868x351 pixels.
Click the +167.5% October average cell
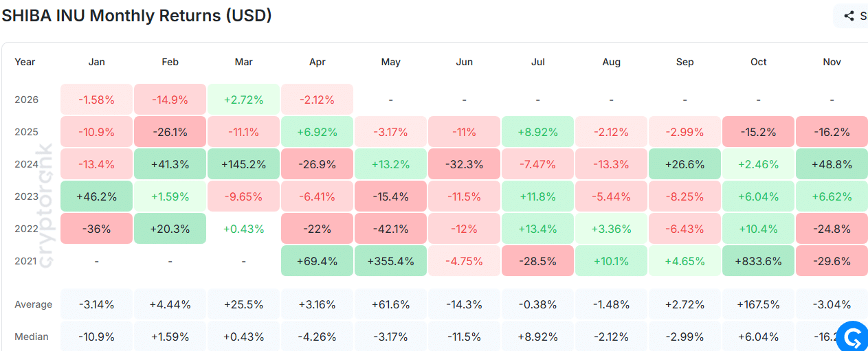coord(758,304)
